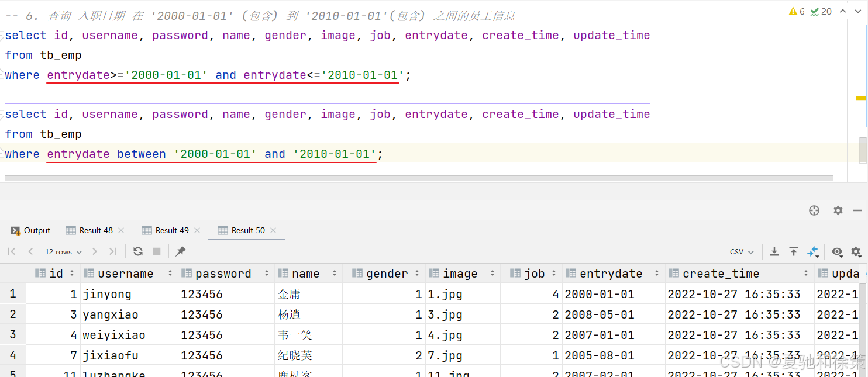Jump to first page of results
Screen dimensions: 868x377
click(12, 251)
